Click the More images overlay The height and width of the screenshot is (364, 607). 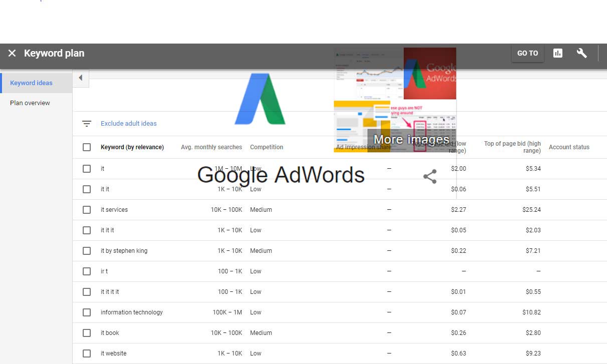pyautogui.click(x=411, y=139)
